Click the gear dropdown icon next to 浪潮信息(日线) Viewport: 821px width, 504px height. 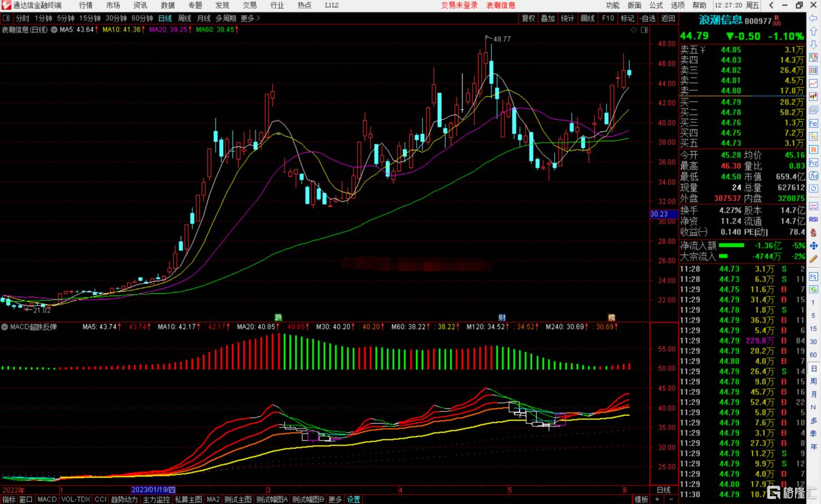coord(54,29)
